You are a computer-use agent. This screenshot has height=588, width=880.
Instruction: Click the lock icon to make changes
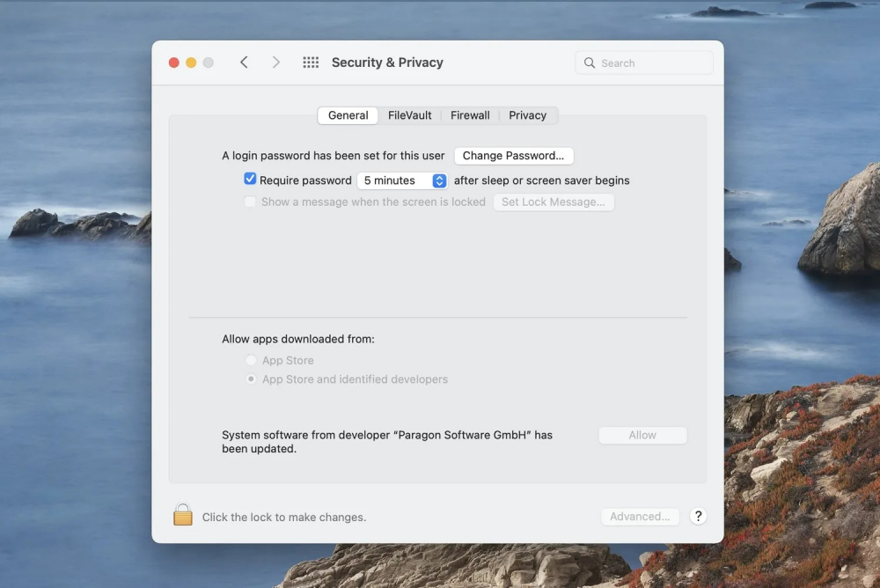tap(183, 515)
